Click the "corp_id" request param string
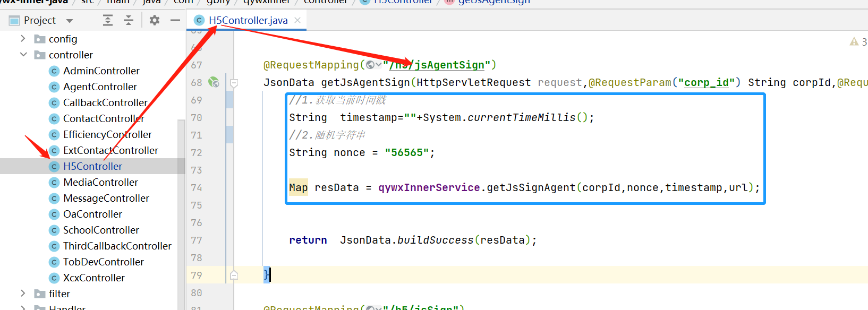This screenshot has height=310, width=868. tap(707, 82)
